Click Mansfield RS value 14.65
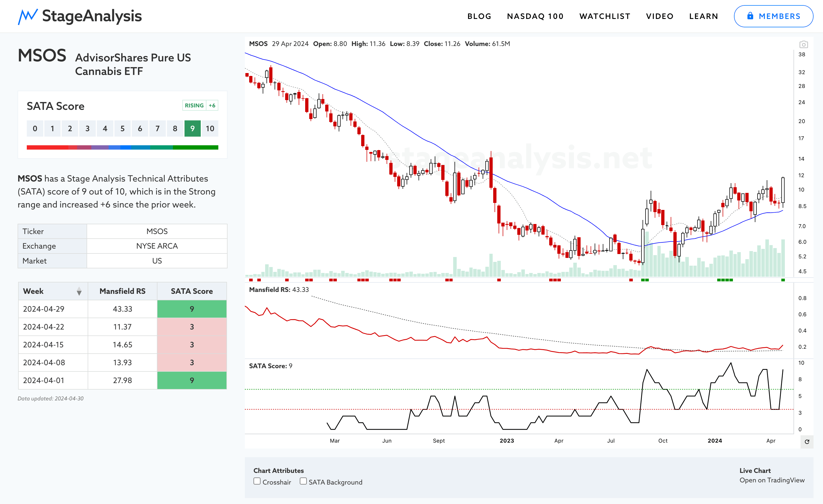This screenshot has height=504, width=823. coord(122,345)
